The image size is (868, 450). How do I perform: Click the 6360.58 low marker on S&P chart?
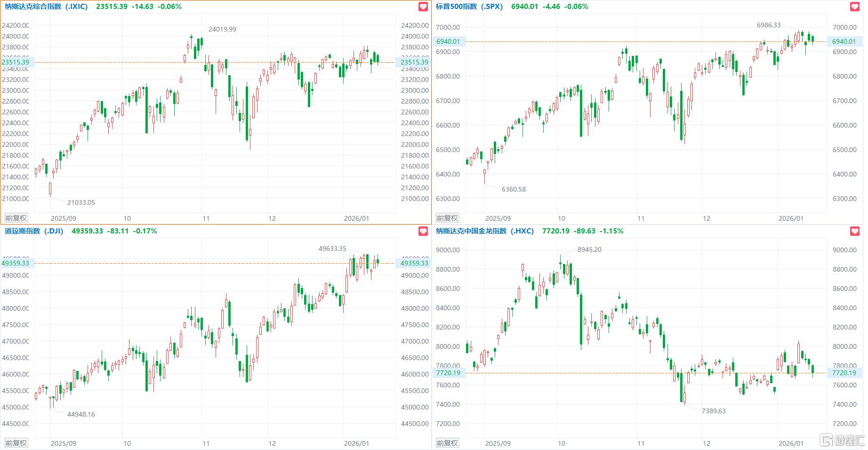(x=514, y=189)
